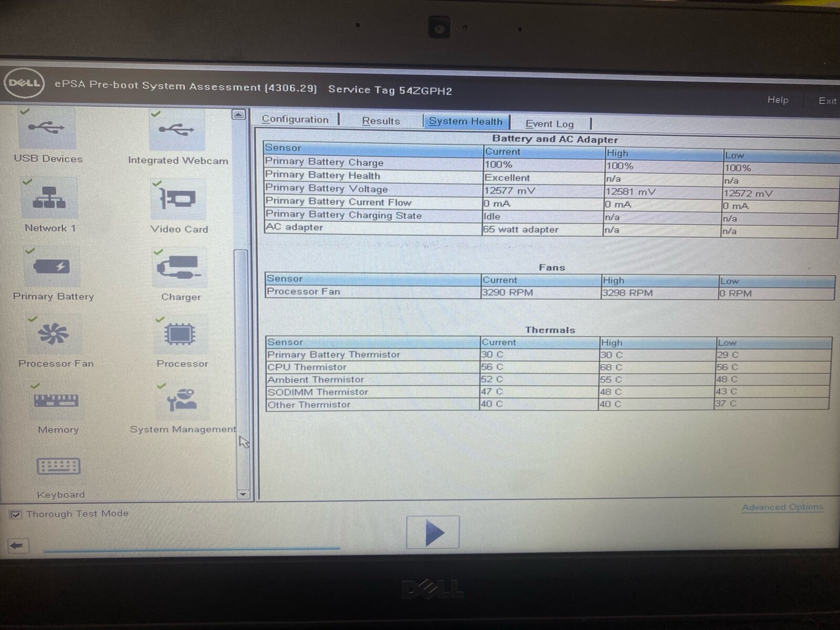Click the test progress bar
The image size is (840, 630).
coord(192,550)
